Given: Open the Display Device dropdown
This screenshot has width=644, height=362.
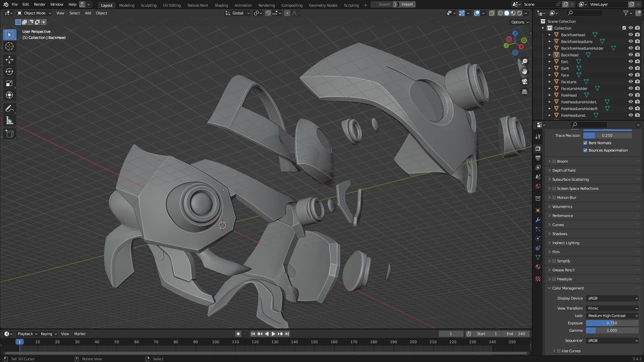Looking at the screenshot, I should point(612,298).
